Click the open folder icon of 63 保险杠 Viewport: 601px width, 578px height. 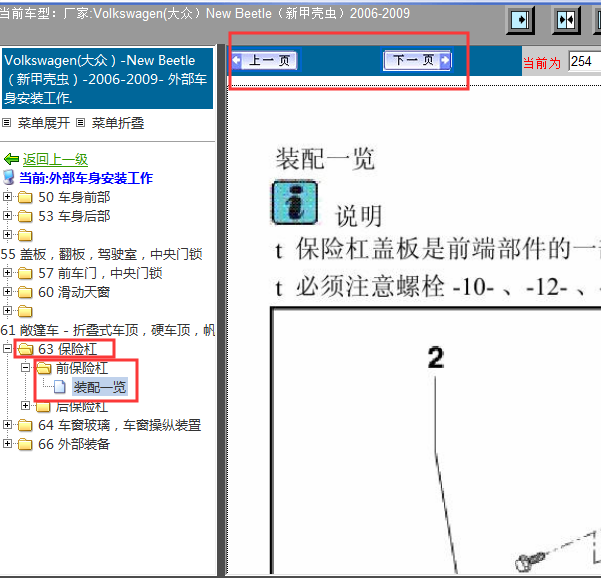25,349
